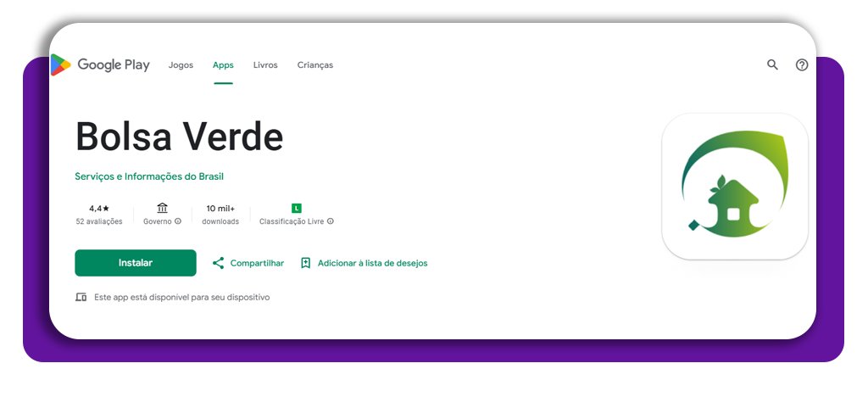Select the Apps tab
The height and width of the screenshot is (408, 868).
[x=223, y=65]
